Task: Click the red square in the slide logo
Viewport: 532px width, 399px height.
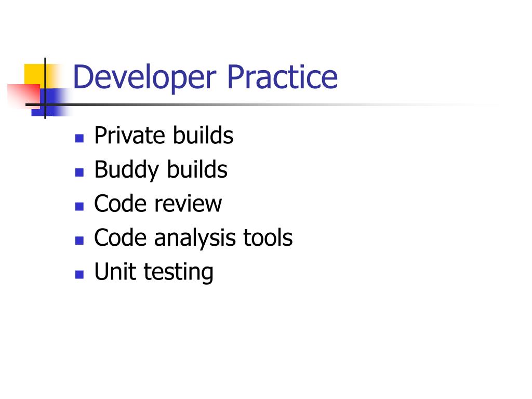Action: coord(23,96)
